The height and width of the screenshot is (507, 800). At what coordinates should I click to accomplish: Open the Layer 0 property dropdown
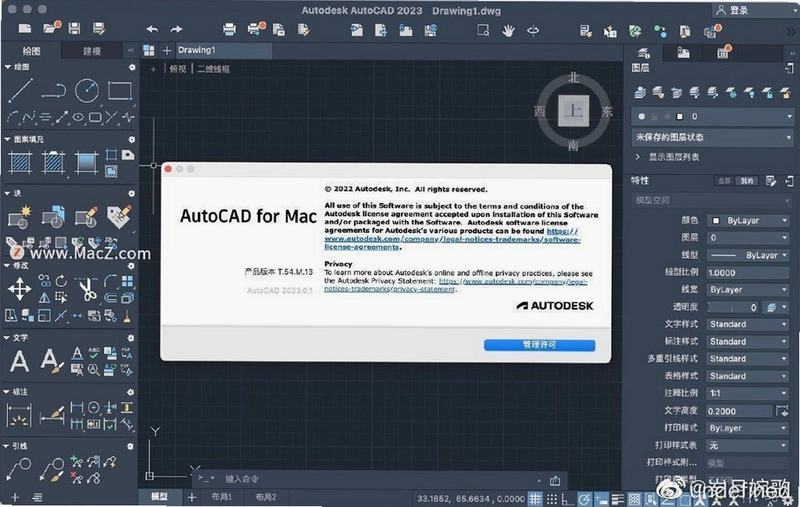point(748,238)
